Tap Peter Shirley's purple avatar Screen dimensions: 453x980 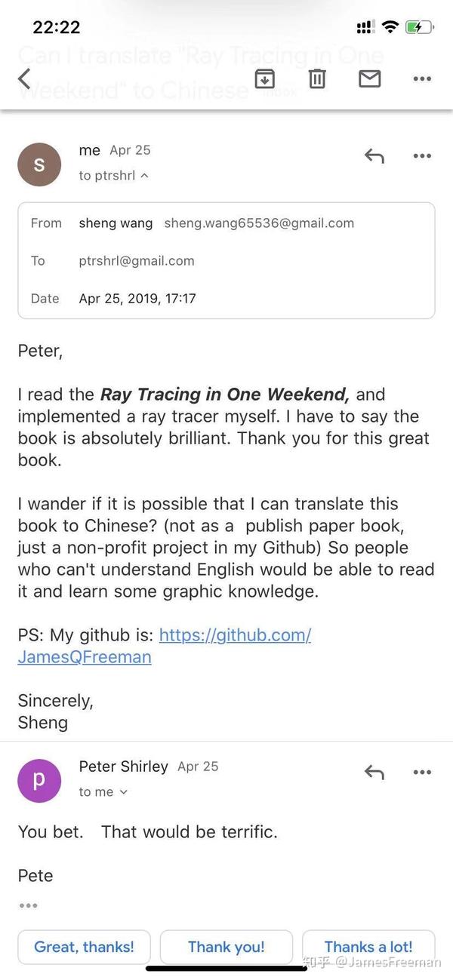click(x=39, y=779)
